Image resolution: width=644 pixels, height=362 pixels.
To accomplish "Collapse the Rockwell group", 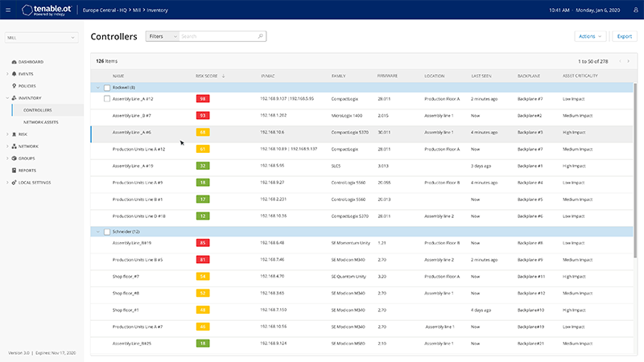I will [x=97, y=88].
